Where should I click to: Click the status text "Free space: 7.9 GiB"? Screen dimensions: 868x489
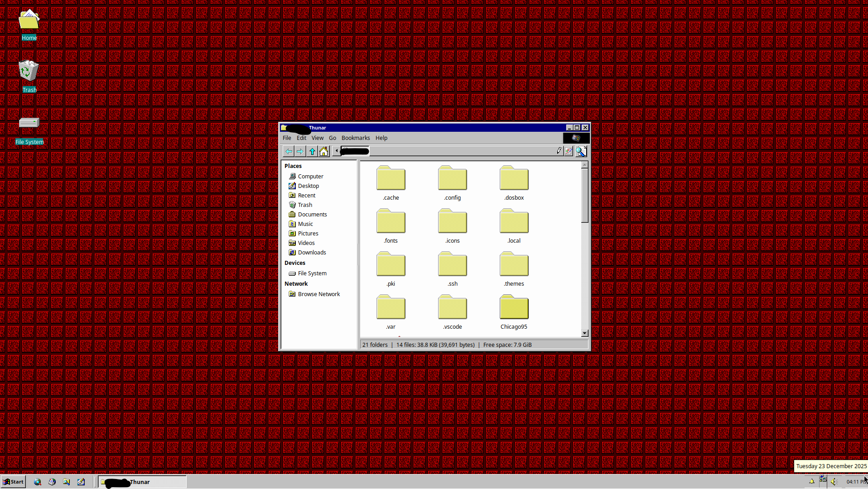pos(507,345)
